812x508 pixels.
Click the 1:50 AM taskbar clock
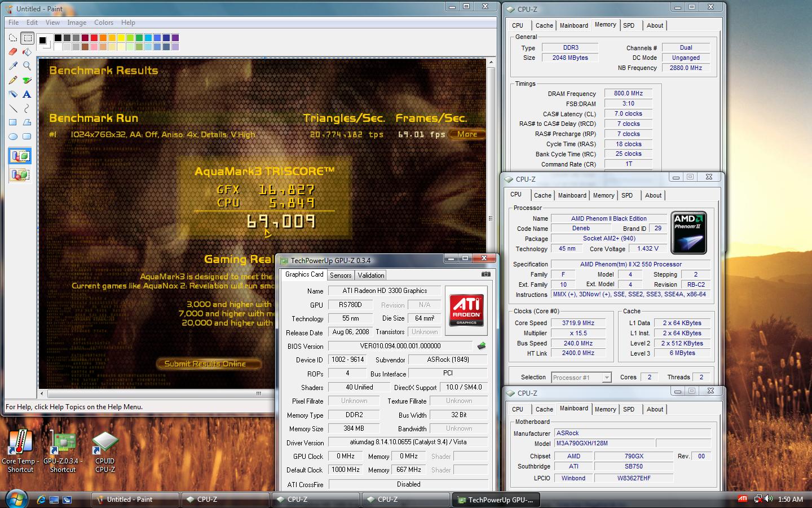pyautogui.click(x=790, y=500)
